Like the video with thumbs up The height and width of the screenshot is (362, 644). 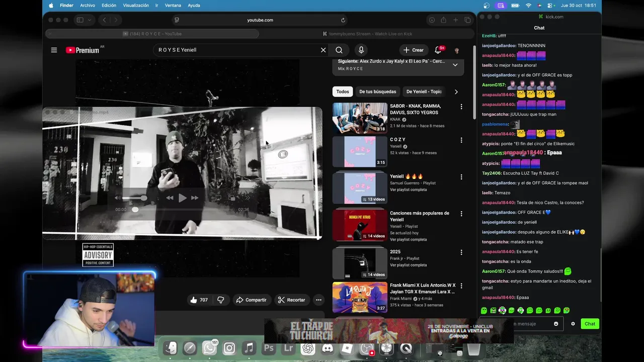pyautogui.click(x=199, y=300)
